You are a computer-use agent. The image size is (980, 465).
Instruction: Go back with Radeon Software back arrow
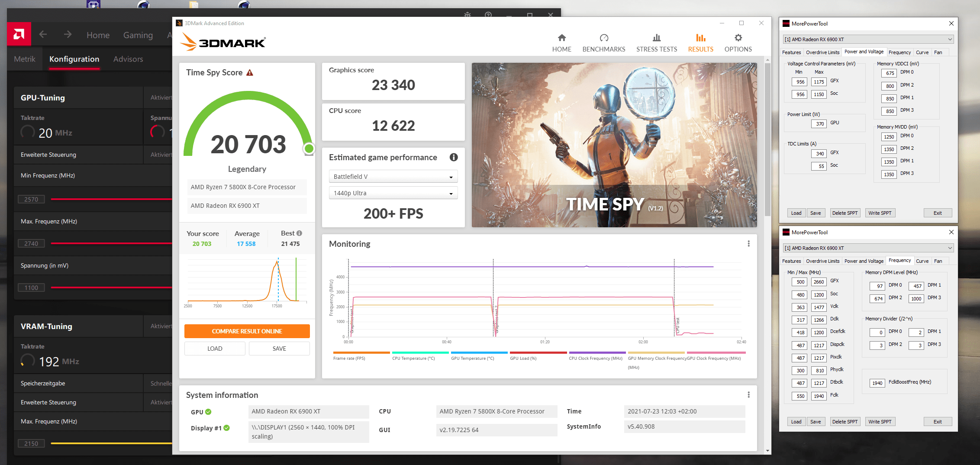click(43, 34)
